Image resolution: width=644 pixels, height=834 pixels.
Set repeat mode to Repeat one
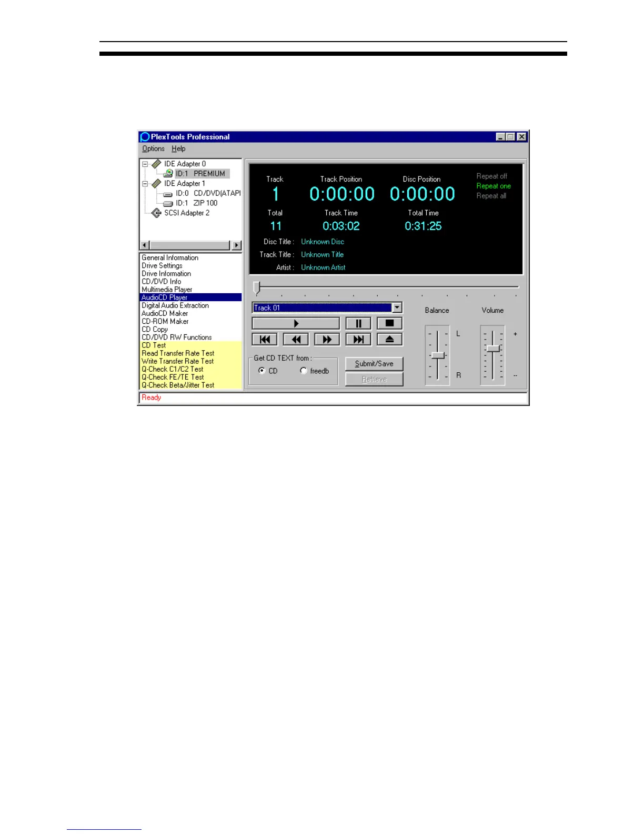pyautogui.click(x=494, y=186)
